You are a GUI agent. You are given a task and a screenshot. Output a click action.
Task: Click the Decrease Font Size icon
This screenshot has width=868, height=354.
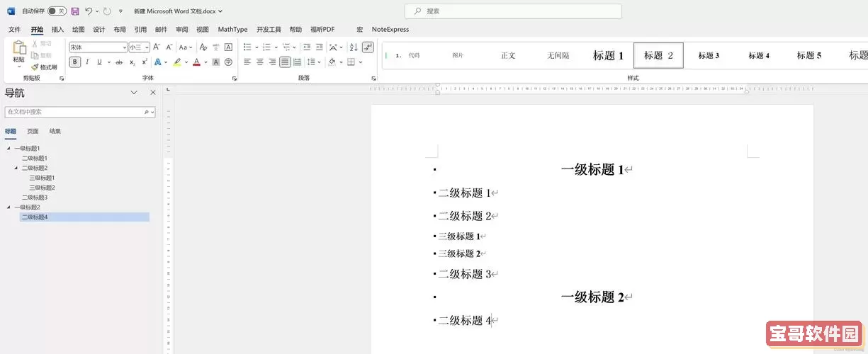[x=169, y=47]
